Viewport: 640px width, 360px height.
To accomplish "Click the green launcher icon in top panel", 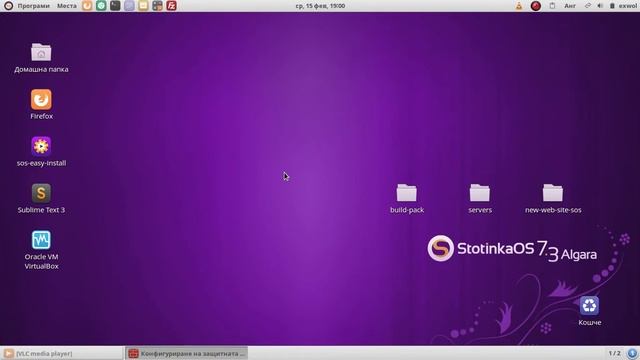I will click(101, 6).
